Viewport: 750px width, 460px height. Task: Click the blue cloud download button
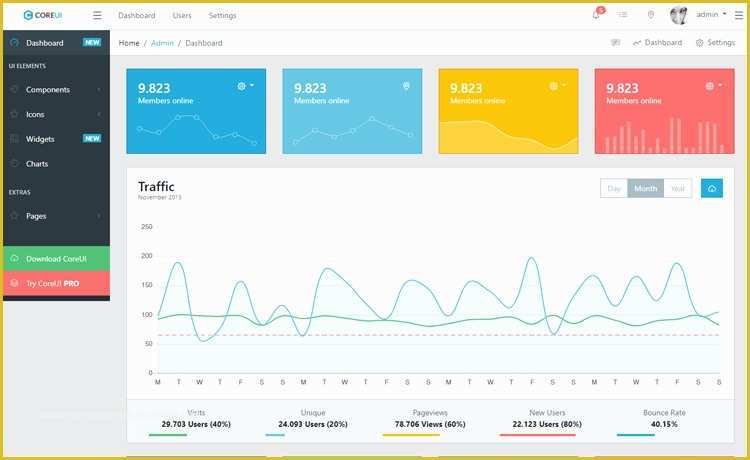[712, 188]
